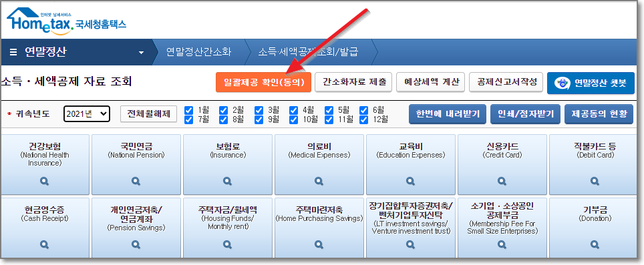Click magnifier icon under 소기업·소상공인 공제부금
Image resolution: width=644 pixels, height=265 pixels.
pos(502,244)
